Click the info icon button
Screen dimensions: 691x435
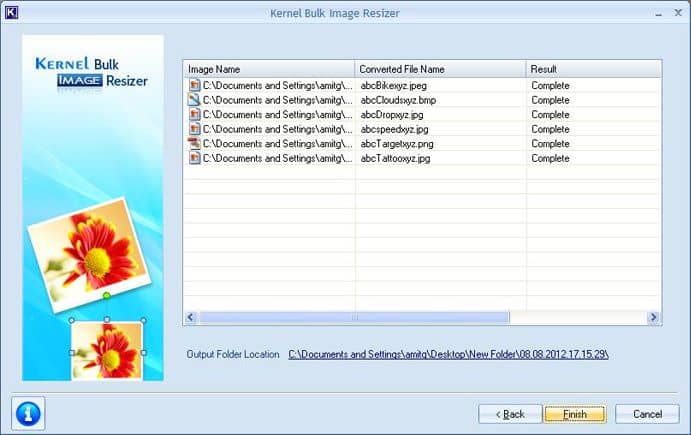point(28,413)
